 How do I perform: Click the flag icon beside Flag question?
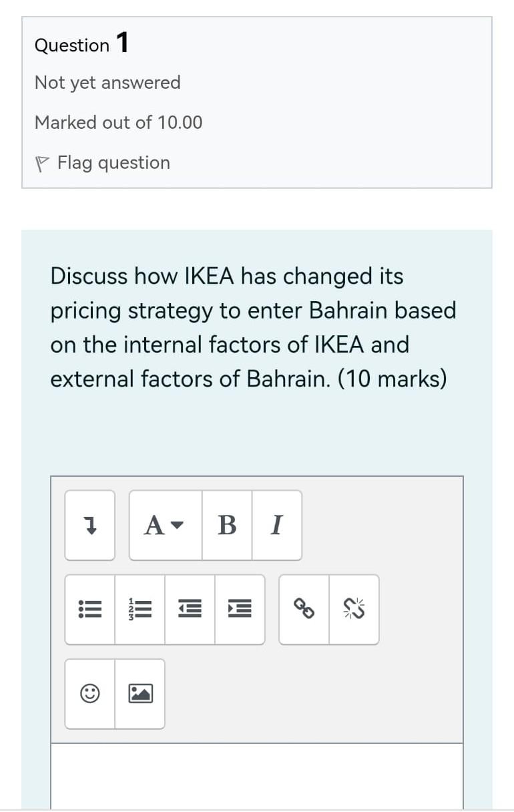pyautogui.click(x=42, y=162)
